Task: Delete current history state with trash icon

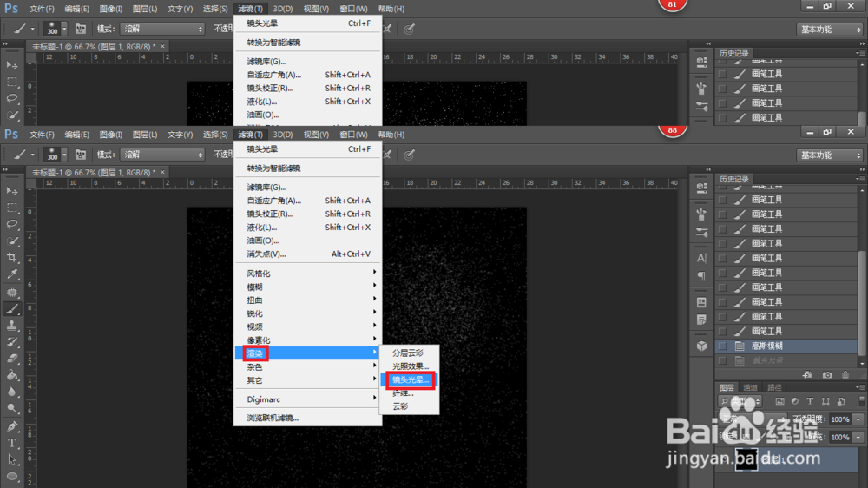Action: click(x=845, y=375)
